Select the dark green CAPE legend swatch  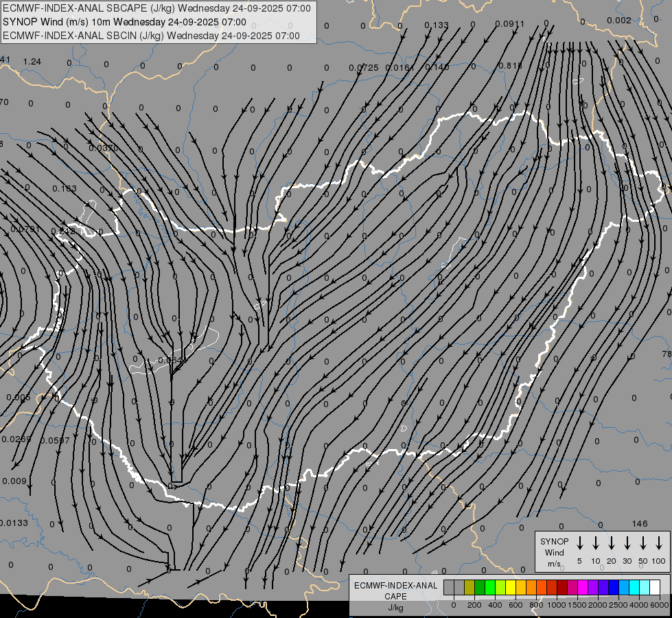pos(480,587)
